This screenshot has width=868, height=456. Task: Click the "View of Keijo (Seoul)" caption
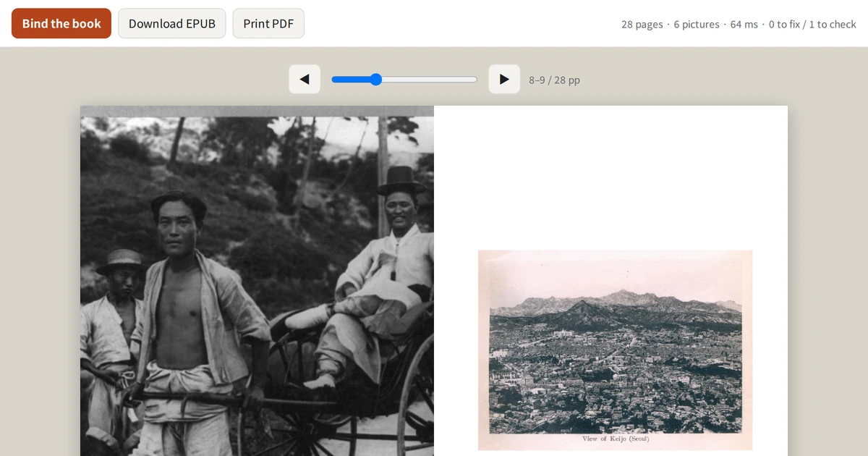616,439
